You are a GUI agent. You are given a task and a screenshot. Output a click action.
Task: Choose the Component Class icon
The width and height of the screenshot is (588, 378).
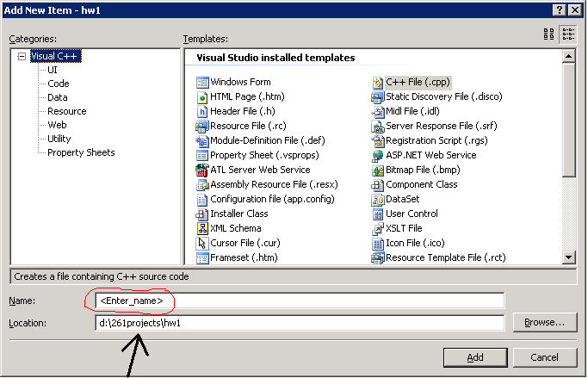(x=378, y=184)
